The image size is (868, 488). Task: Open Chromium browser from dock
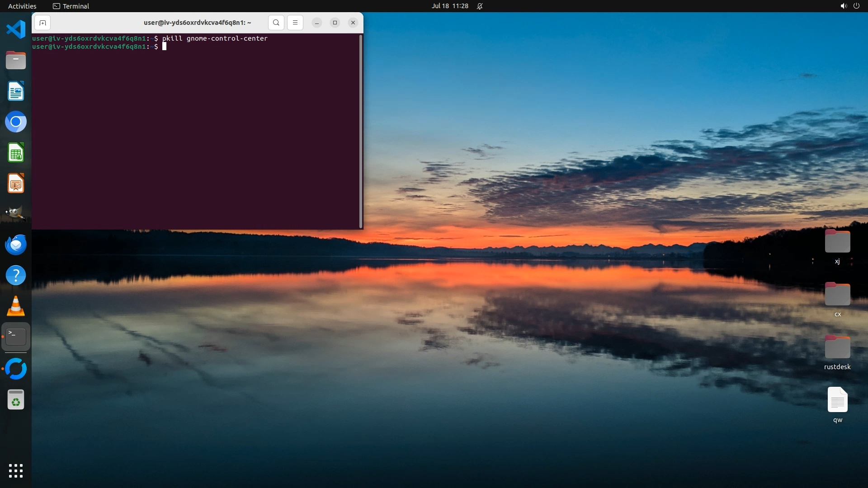(x=16, y=122)
